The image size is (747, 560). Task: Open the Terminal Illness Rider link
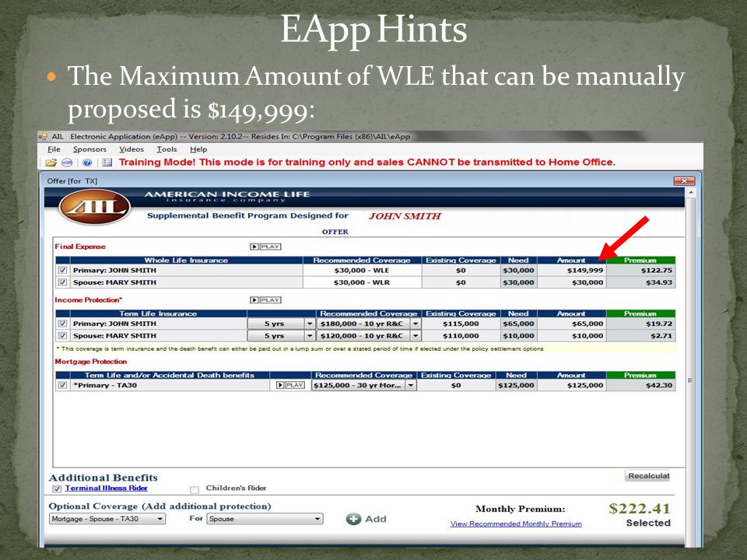(107, 488)
